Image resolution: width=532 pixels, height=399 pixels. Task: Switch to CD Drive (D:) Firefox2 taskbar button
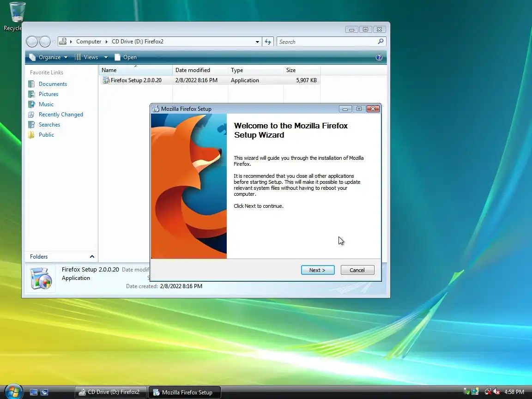pyautogui.click(x=111, y=392)
